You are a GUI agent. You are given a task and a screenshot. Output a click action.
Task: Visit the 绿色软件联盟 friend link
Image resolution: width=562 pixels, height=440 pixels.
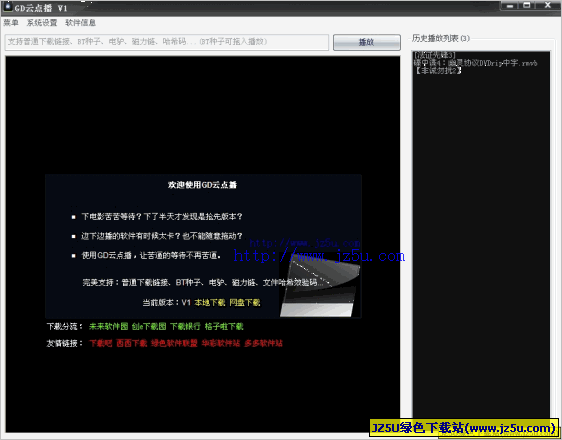[x=174, y=343]
